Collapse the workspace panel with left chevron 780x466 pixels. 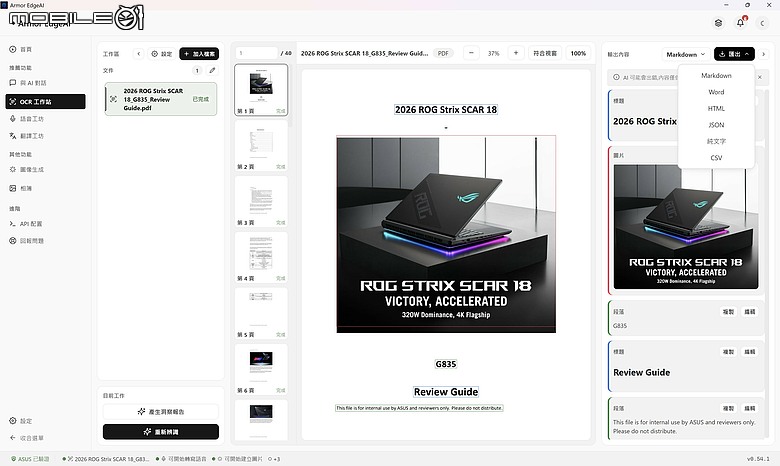click(139, 54)
